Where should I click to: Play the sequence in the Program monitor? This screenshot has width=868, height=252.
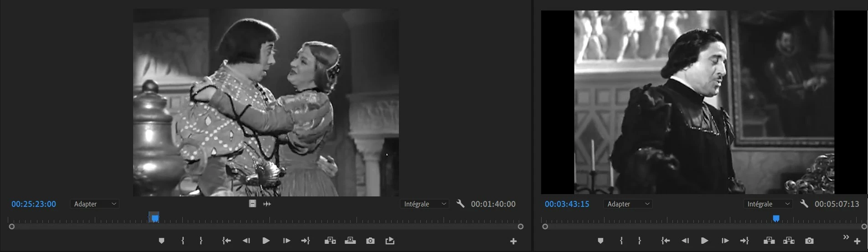tap(704, 241)
